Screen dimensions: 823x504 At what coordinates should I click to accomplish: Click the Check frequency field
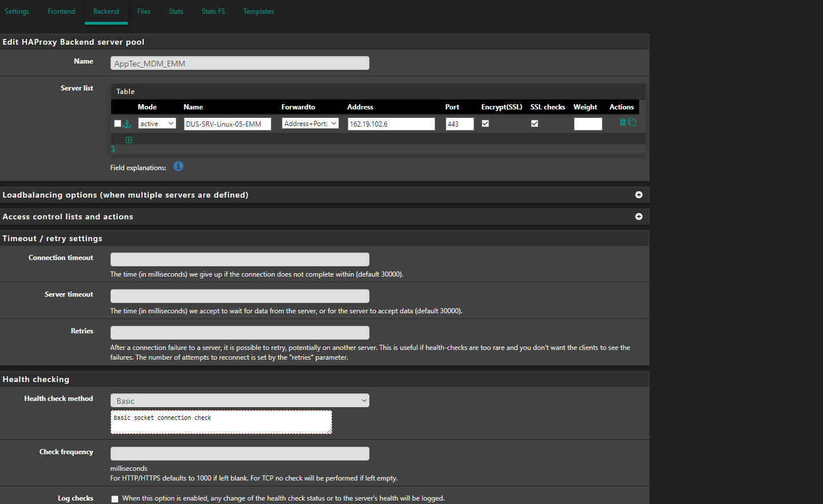tap(240, 454)
